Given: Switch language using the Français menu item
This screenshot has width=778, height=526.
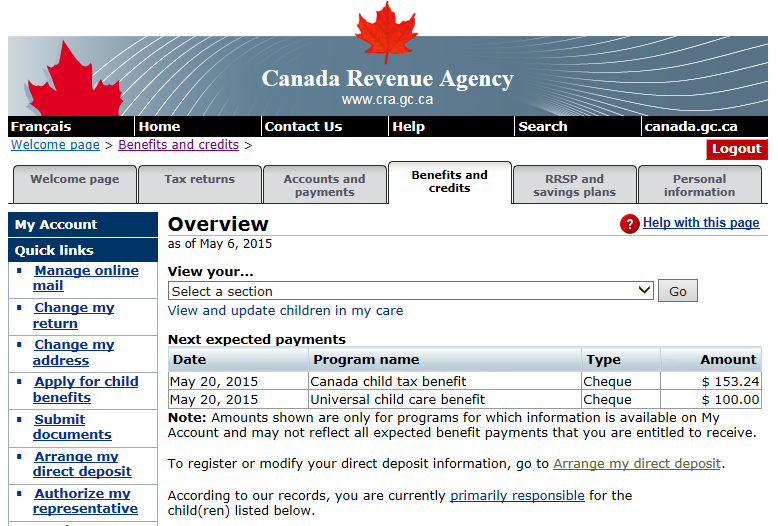Looking at the screenshot, I should pyautogui.click(x=41, y=127).
